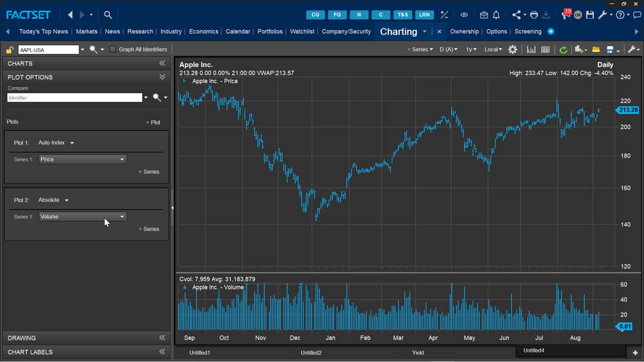The image size is (644, 362).
Task: Go to the Economics tab
Action: [x=204, y=32]
